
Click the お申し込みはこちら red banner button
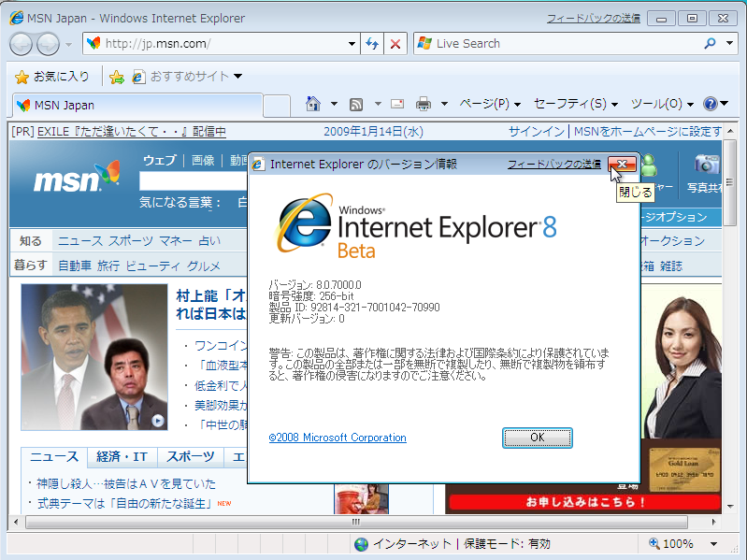[585, 502]
